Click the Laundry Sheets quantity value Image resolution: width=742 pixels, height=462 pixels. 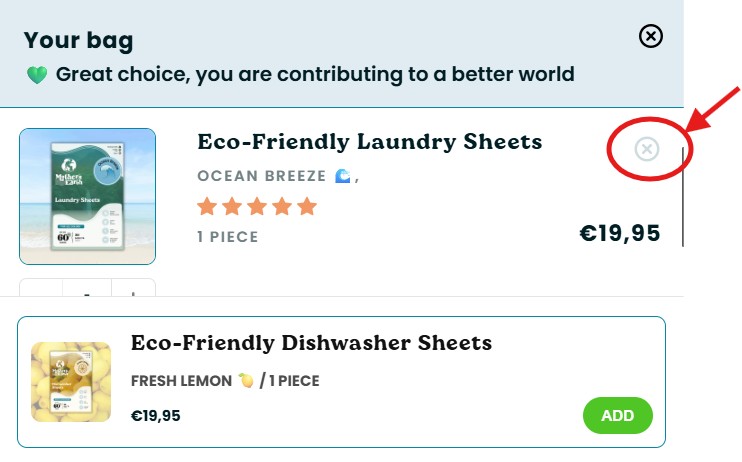pyautogui.click(x=88, y=291)
